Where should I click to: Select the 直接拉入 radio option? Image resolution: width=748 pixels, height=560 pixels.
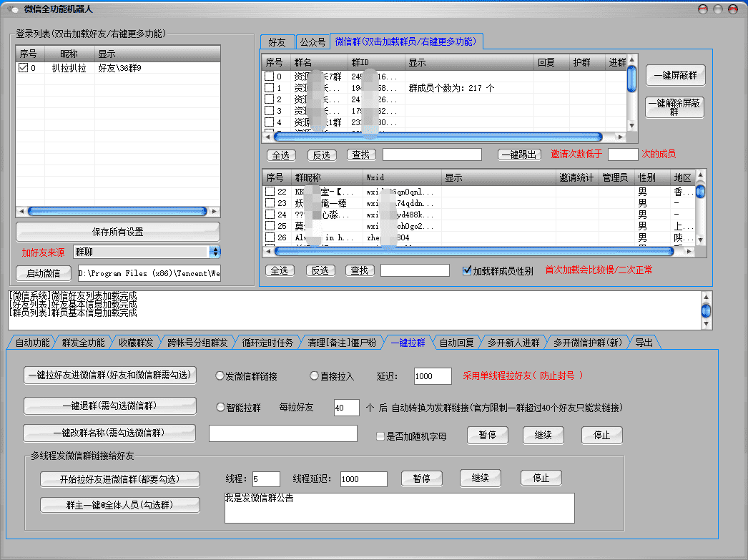coord(314,375)
